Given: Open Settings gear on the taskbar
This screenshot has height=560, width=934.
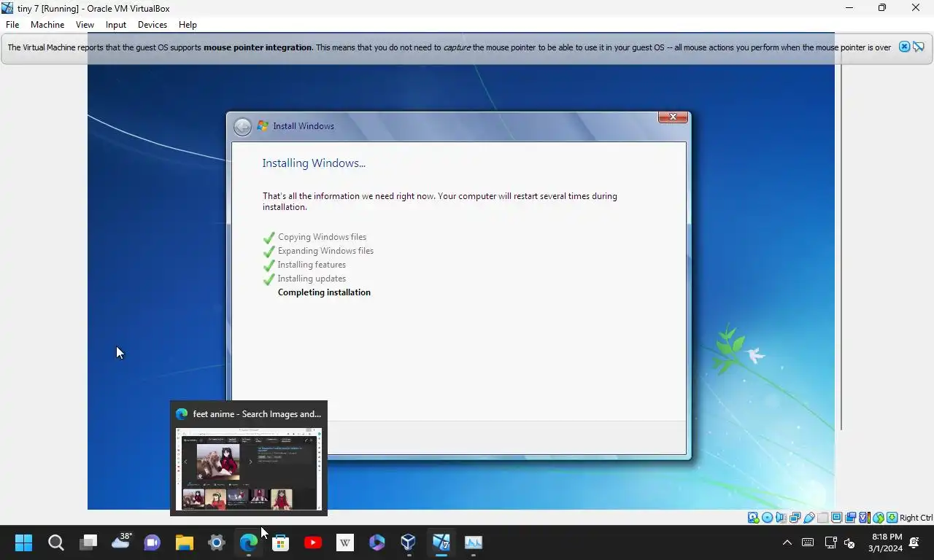Looking at the screenshot, I should 217,542.
